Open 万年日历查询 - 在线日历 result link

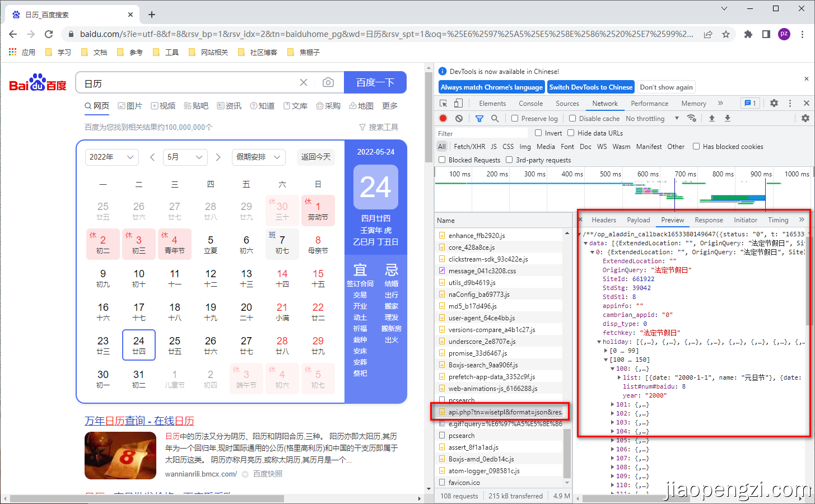point(139,421)
